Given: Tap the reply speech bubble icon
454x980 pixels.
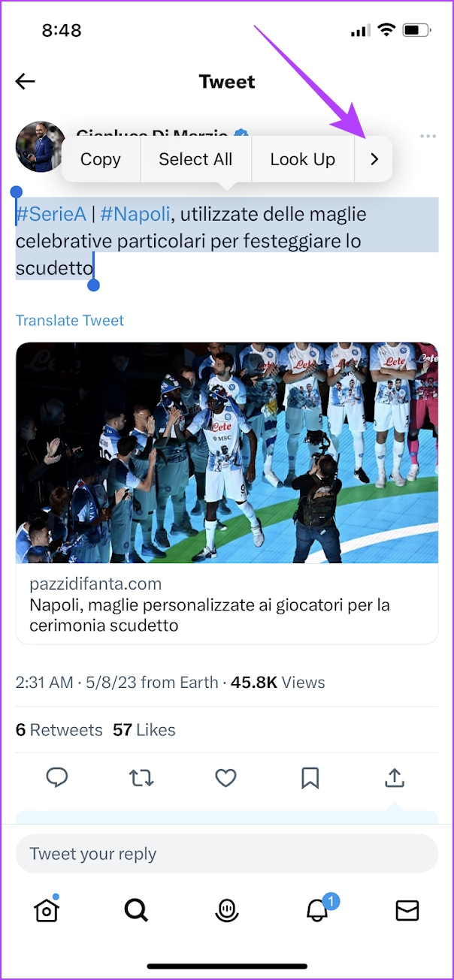Looking at the screenshot, I should point(57,778).
